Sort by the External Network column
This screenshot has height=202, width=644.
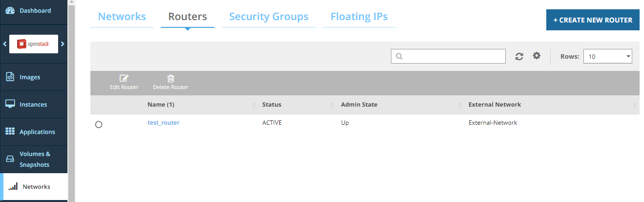point(494,105)
